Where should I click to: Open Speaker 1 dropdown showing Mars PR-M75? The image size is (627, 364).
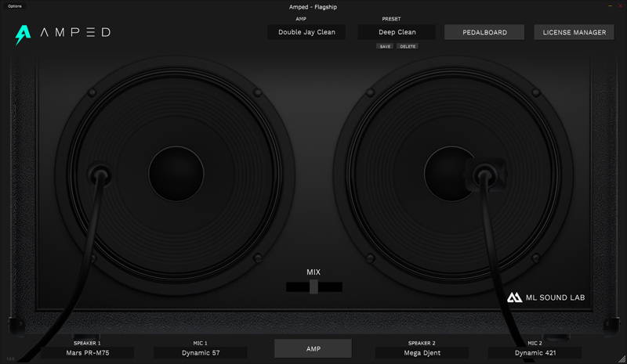click(x=87, y=353)
